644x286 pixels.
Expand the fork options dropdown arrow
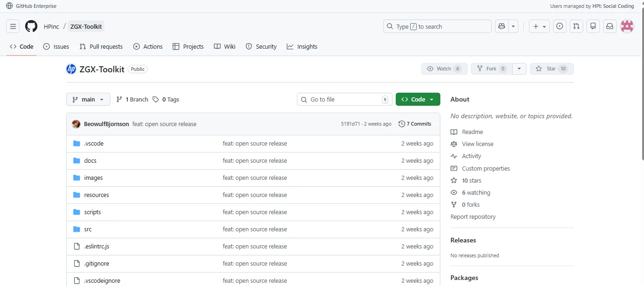tap(519, 69)
